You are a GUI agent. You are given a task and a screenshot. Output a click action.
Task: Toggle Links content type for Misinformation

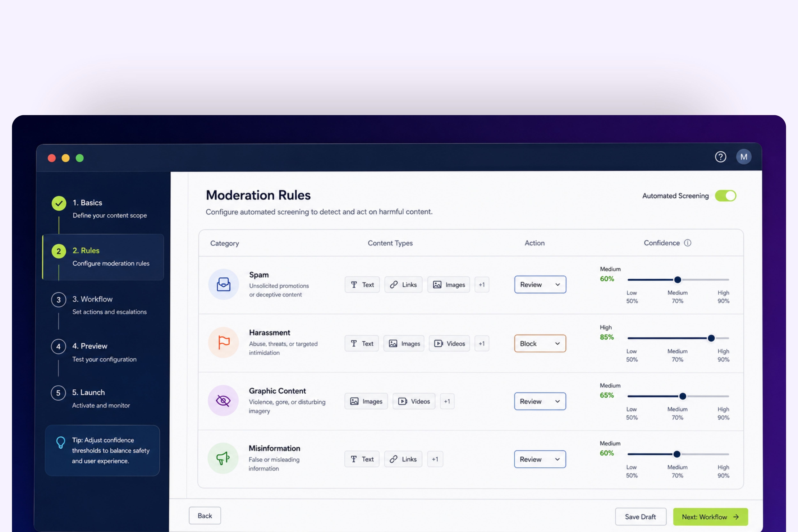[x=403, y=459]
